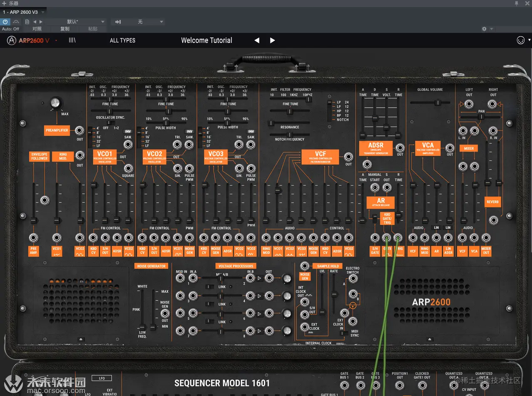Expand the arrow next to the MIDI icon
Viewport: 532px width, 396px height.
529,40
